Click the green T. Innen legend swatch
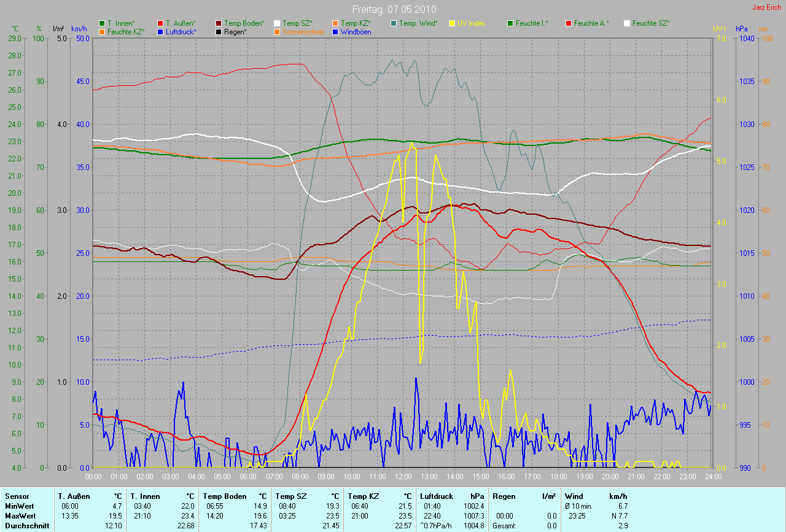This screenshot has width=786, height=532. [102, 23]
